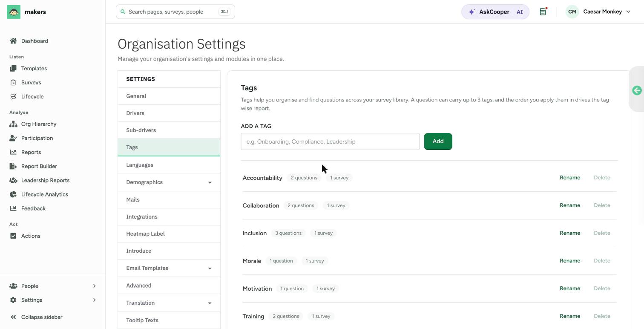Open the Caesar Monkey account dropdown
This screenshot has width=644, height=329.
click(598, 12)
